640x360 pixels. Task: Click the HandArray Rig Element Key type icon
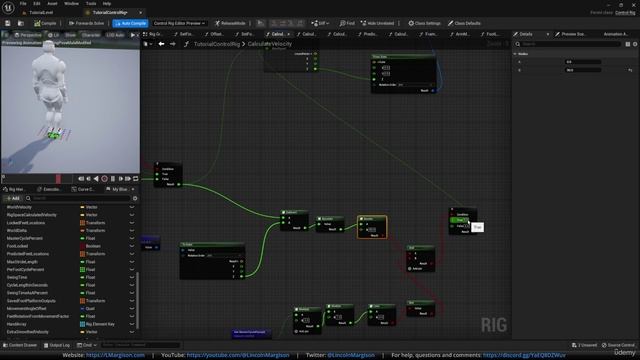(82, 324)
